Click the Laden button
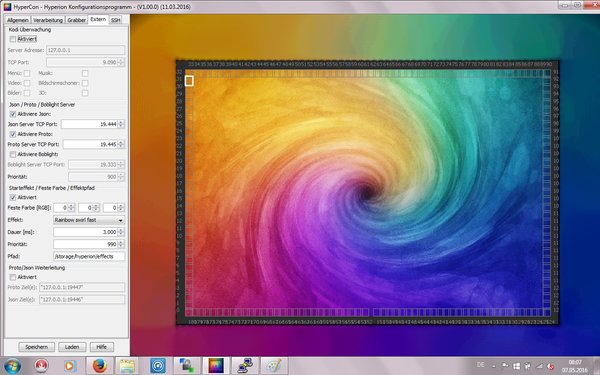Image resolution: width=600 pixels, height=375 pixels. (72, 347)
